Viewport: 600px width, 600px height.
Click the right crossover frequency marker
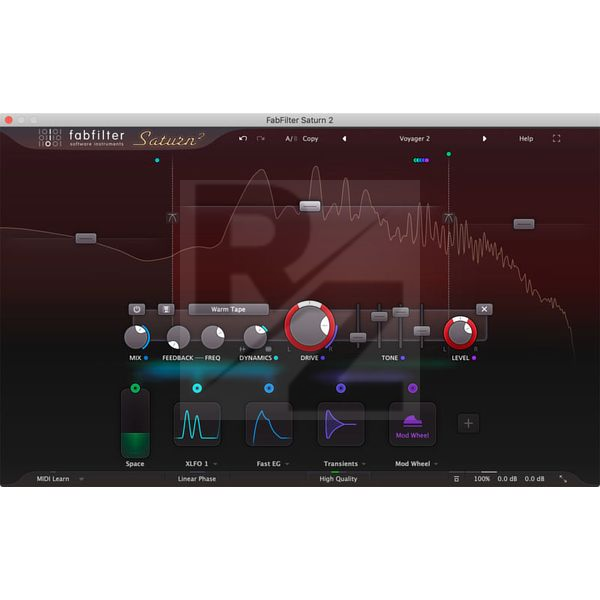pos(448,218)
